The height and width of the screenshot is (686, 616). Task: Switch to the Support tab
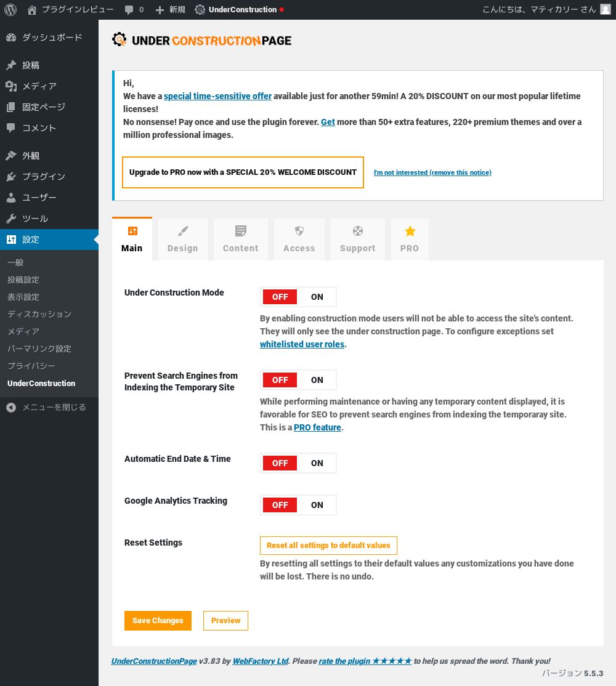coord(358,240)
